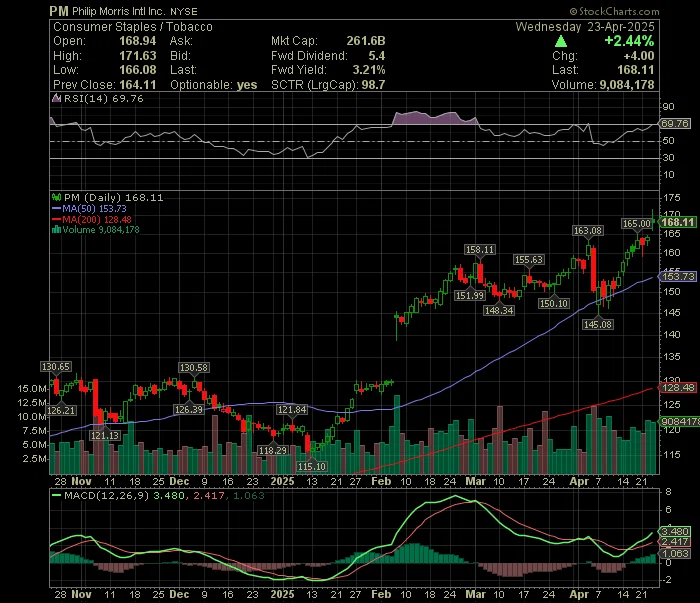Screen dimensions: 700x603
Task: Click the 168.11 last price axis tag
Action: [x=678, y=222]
